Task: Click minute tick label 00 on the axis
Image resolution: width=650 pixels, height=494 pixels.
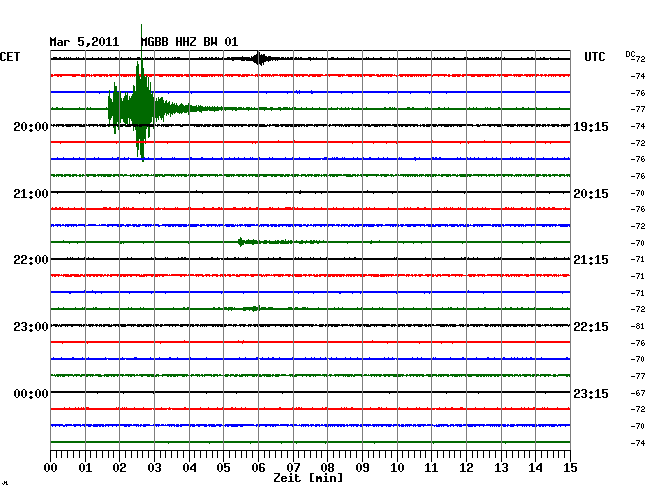Action: (51, 467)
